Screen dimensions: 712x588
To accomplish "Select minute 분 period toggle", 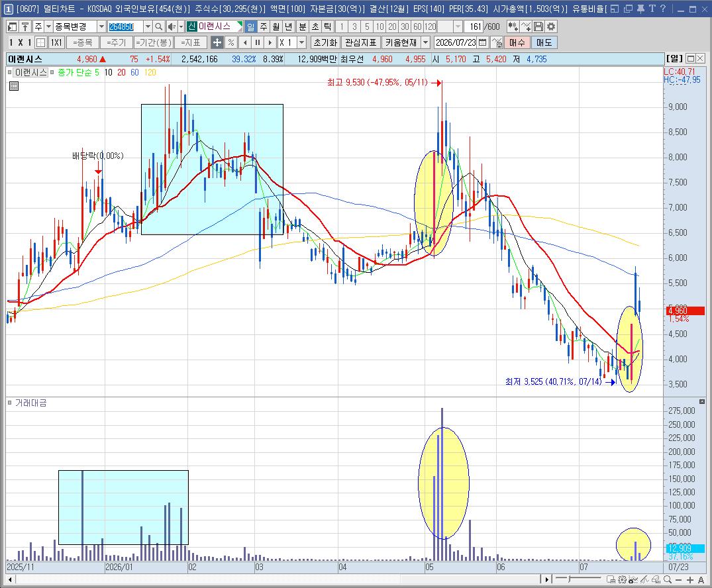I will click(302, 26).
